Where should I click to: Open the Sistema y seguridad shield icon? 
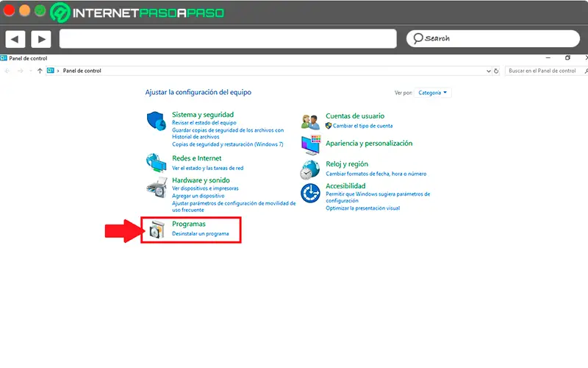156,121
